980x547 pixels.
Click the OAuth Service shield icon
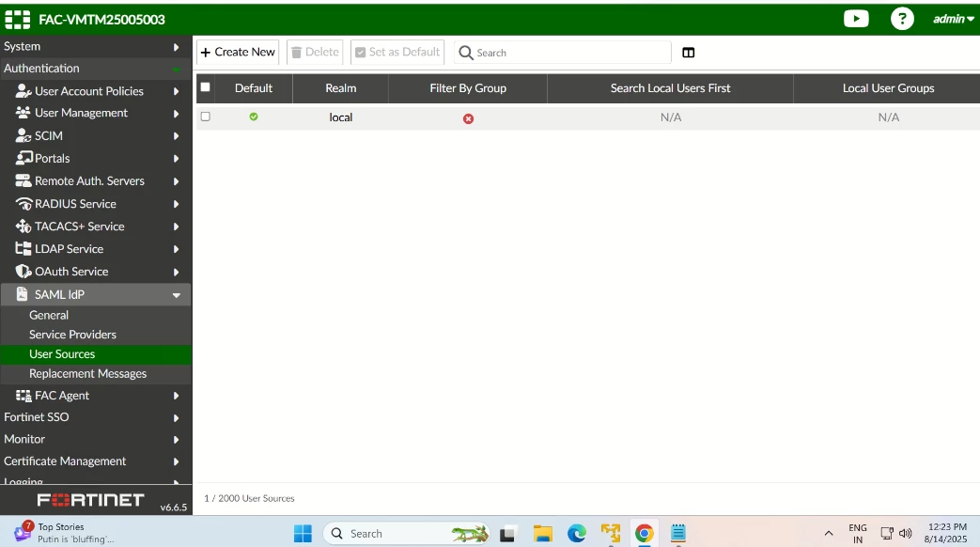click(x=23, y=272)
